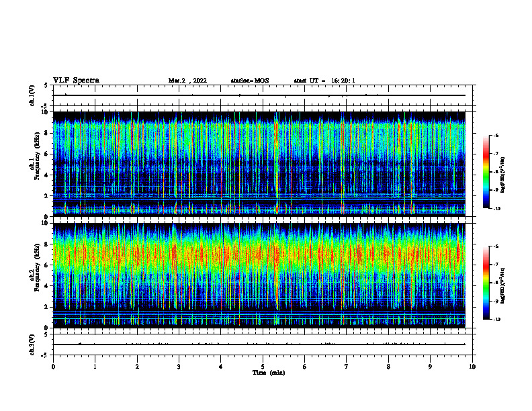Image resolution: width=532 pixels, height=411 pixels.
Task: Click time axis tick label "6"
Action: click(305, 367)
